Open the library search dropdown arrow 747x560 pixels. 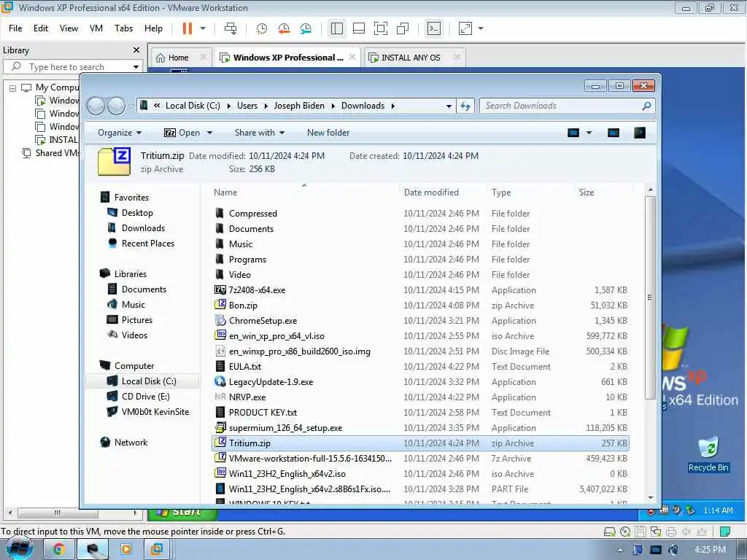pyautogui.click(x=136, y=66)
